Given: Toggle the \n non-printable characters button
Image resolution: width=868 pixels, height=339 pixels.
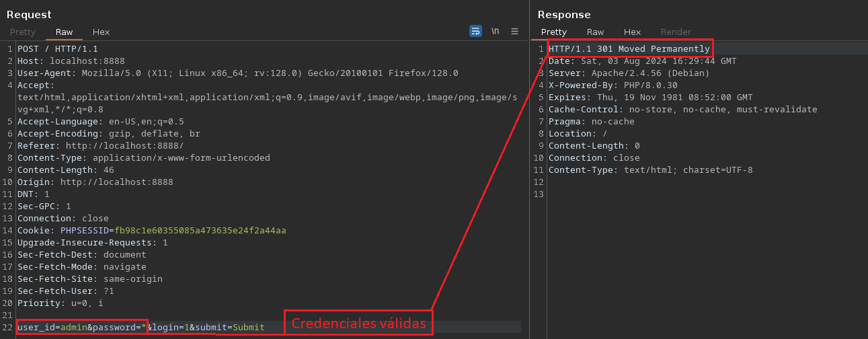Looking at the screenshot, I should [x=496, y=31].
